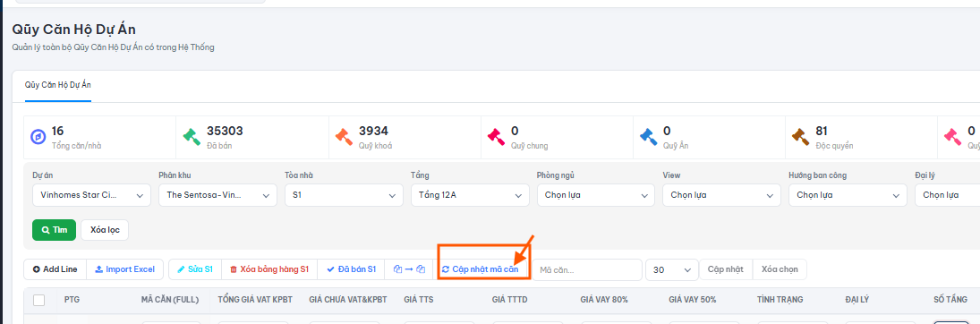Click the blue gavel icon for Quỹ Ẩn
The width and height of the screenshot is (980, 324).
(648, 137)
